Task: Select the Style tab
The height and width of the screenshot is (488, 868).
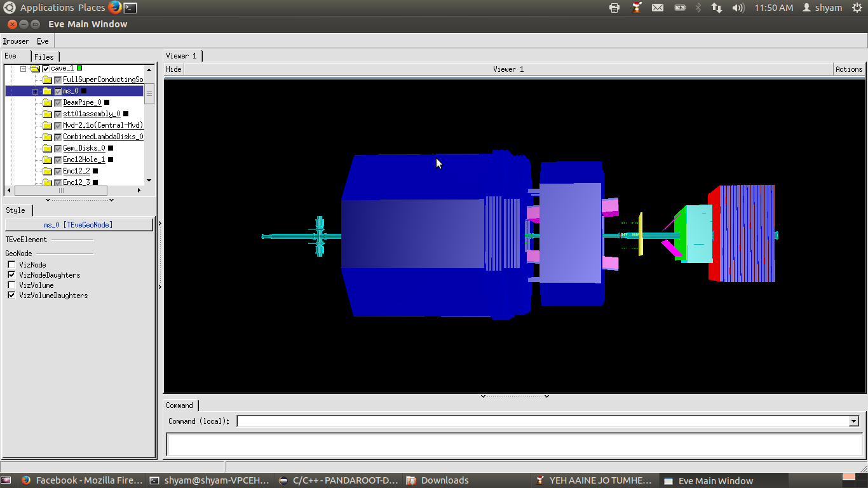Action: click(x=17, y=210)
